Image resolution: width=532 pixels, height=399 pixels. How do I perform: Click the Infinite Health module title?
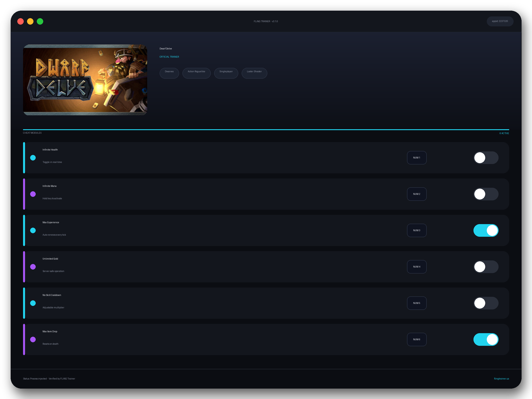point(50,150)
